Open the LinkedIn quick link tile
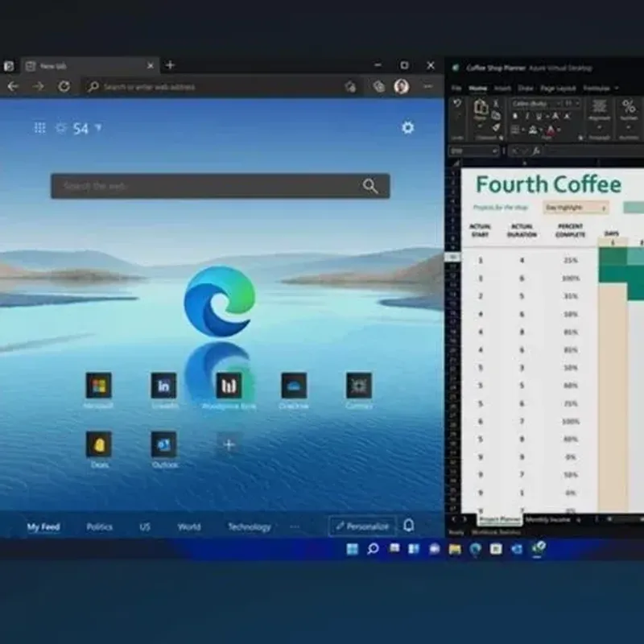Viewport: 644px width, 644px height. [x=164, y=386]
